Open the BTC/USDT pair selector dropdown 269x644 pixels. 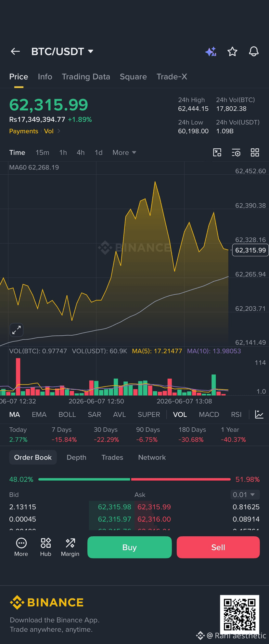(62, 51)
